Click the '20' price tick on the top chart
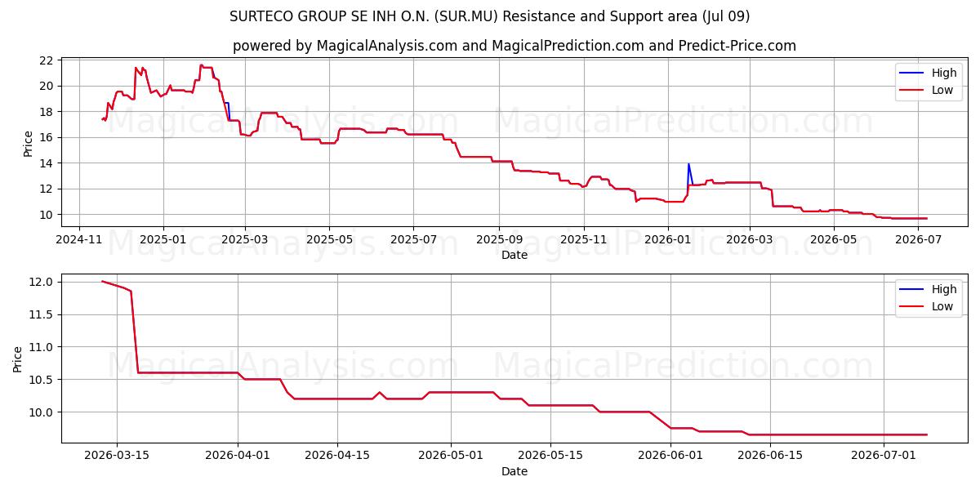The width and height of the screenshot is (980, 490). tap(47, 86)
